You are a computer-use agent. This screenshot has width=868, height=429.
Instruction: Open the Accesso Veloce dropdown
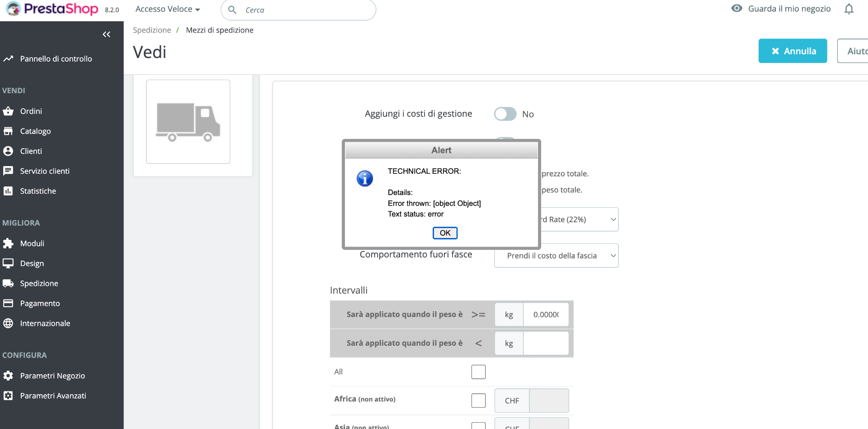(x=167, y=9)
